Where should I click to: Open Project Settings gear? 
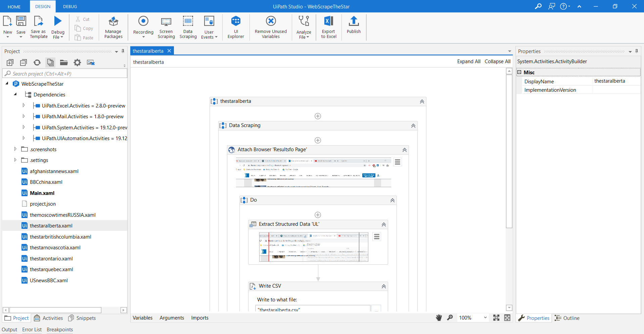(x=77, y=62)
